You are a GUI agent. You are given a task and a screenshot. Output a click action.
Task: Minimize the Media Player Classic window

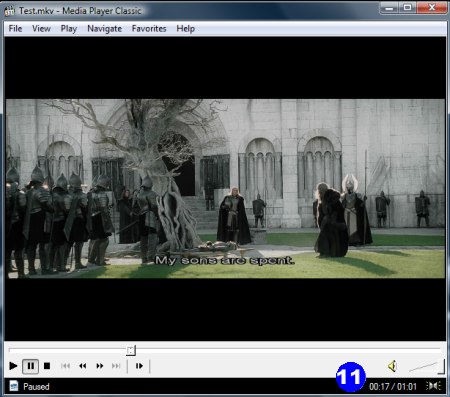(389, 8)
